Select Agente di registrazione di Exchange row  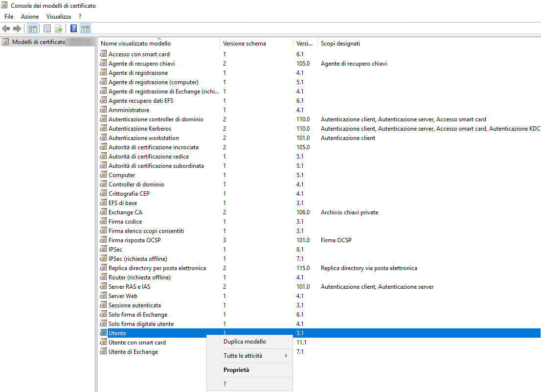point(163,92)
